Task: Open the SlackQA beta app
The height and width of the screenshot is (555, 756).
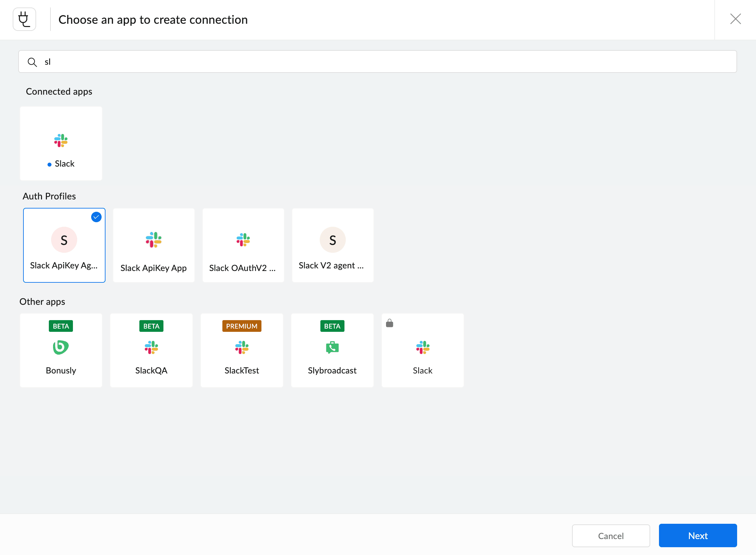Action: click(x=151, y=350)
